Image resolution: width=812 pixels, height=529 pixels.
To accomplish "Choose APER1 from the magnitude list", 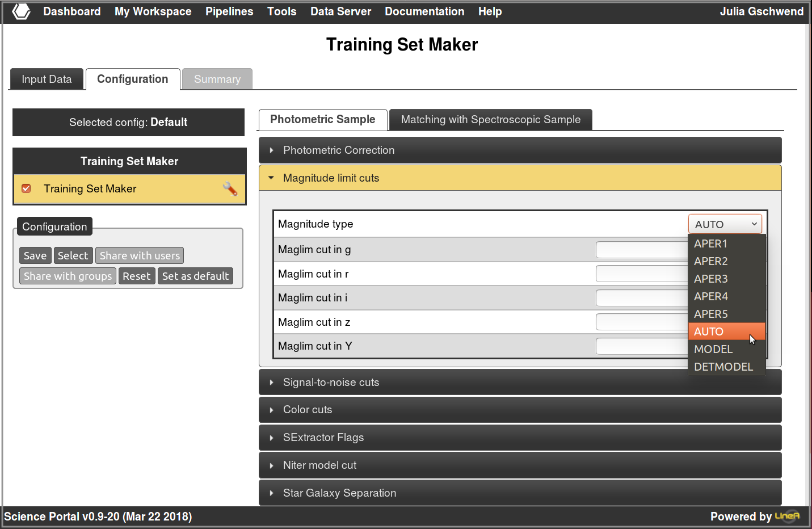I will [x=727, y=243].
